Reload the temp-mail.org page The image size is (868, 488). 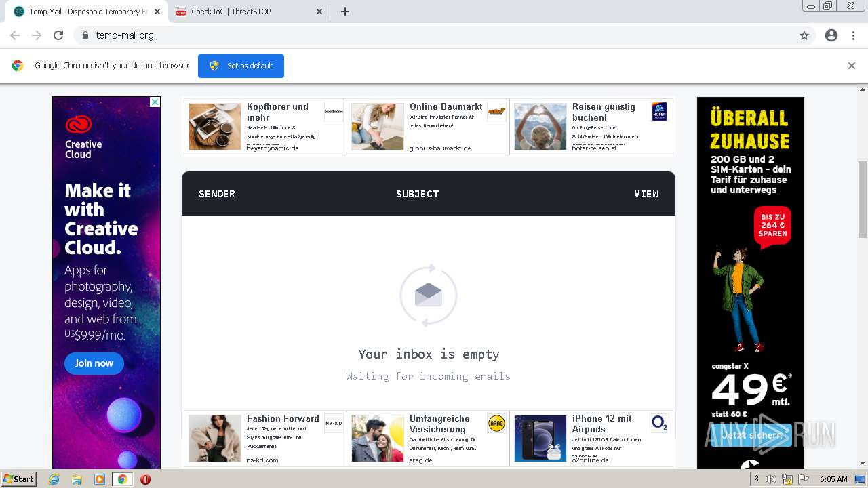(58, 35)
